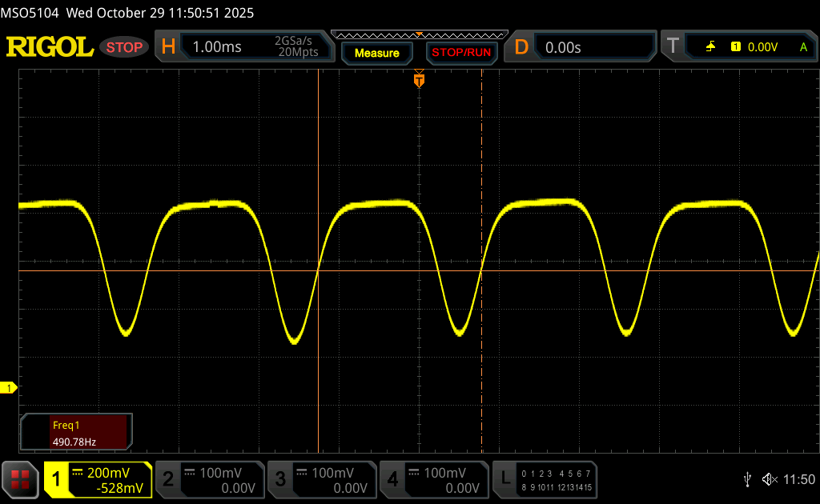Select the channel 1 ground level marker
Screen dimensions: 820x504
pyautogui.click(x=10, y=388)
